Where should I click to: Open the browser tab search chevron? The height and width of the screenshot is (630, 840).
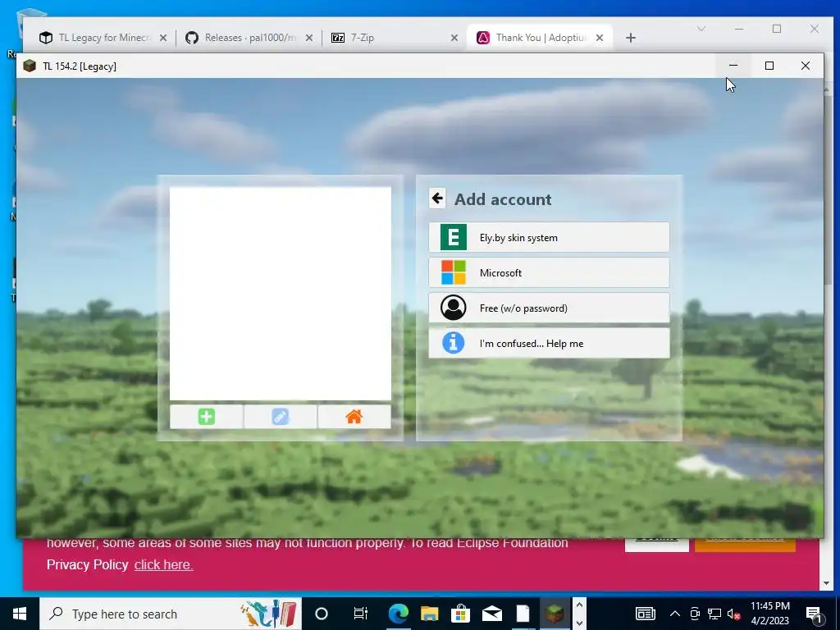701,29
